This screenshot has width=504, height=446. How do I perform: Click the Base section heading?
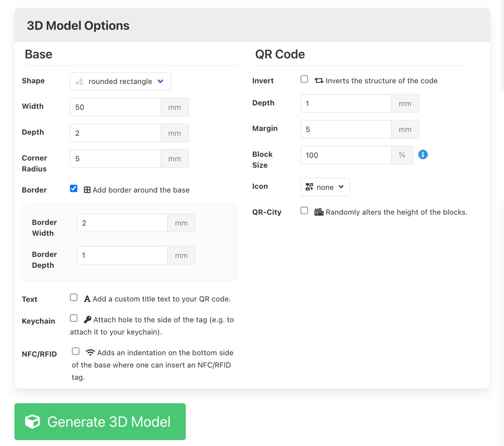[x=38, y=54]
